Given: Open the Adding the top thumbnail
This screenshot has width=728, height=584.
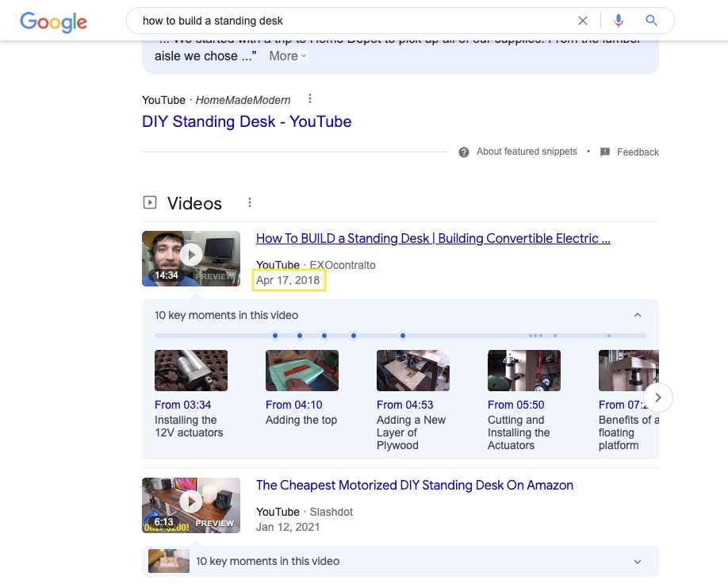Looking at the screenshot, I should [x=302, y=371].
